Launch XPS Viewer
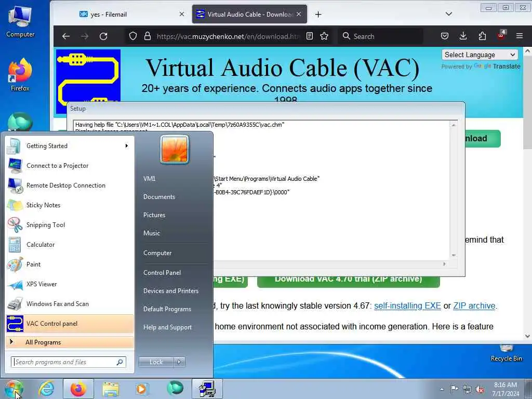 [70, 284]
